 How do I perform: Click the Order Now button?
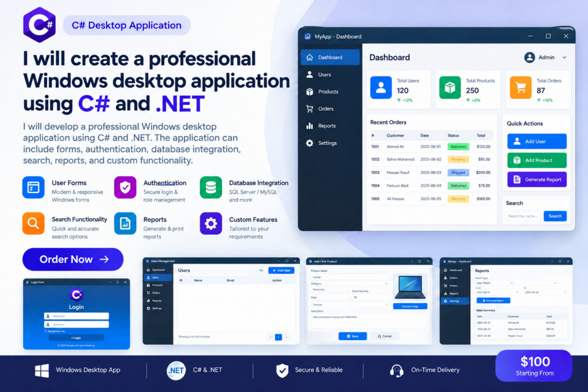[73, 259]
